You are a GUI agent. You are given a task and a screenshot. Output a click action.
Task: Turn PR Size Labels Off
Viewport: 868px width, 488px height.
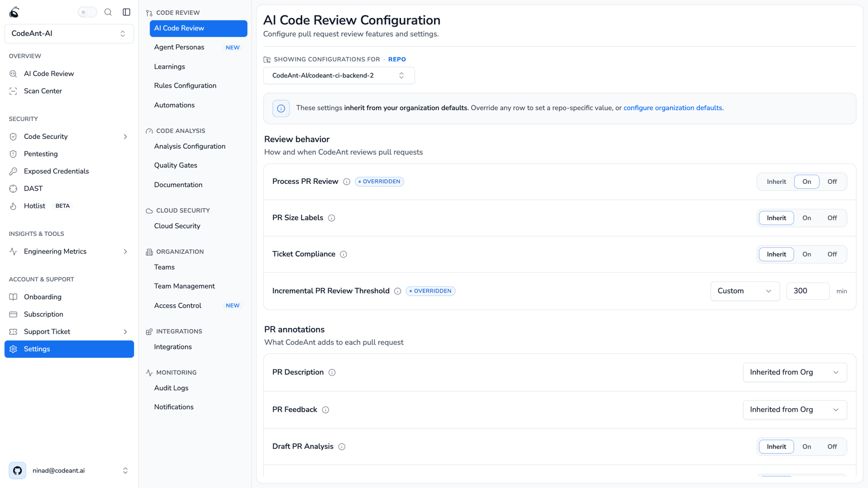(832, 218)
